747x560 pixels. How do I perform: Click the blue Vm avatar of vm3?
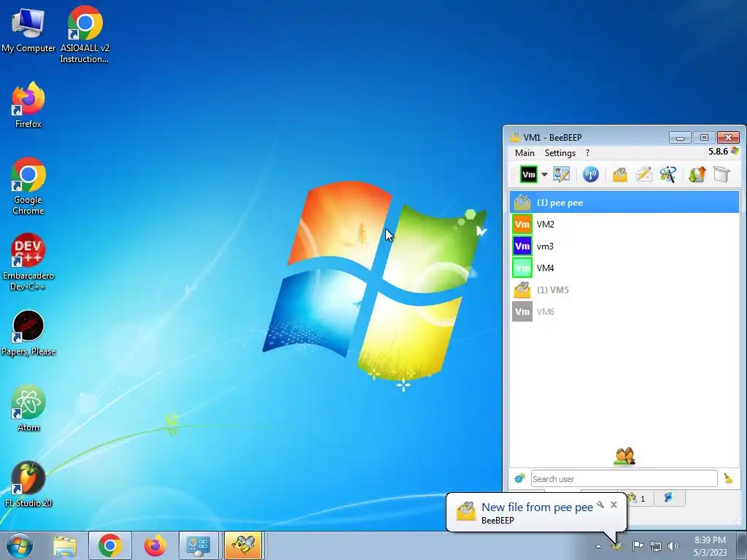(x=522, y=246)
